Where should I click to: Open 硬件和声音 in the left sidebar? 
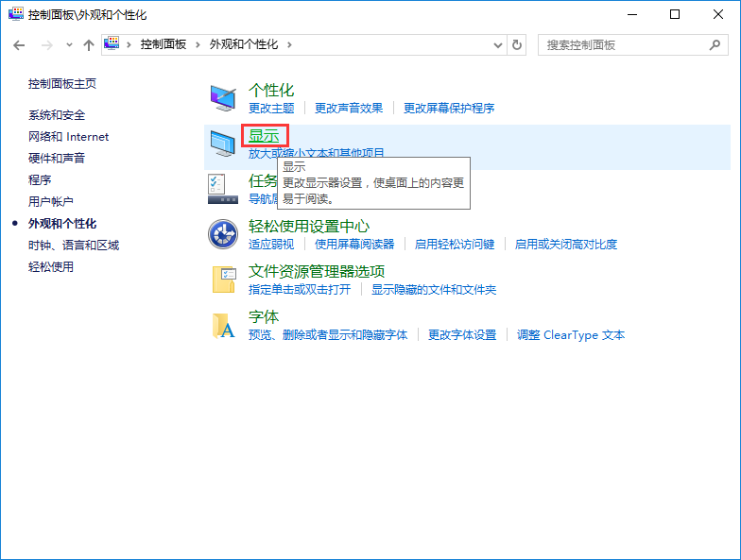point(57,159)
